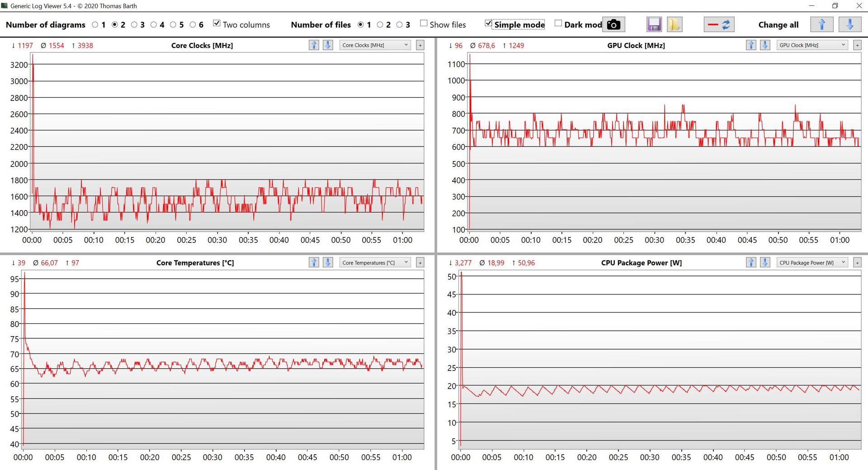Screen dimensions: 868x470
Task: Open the yellow folder files icon
Action: 674,24
